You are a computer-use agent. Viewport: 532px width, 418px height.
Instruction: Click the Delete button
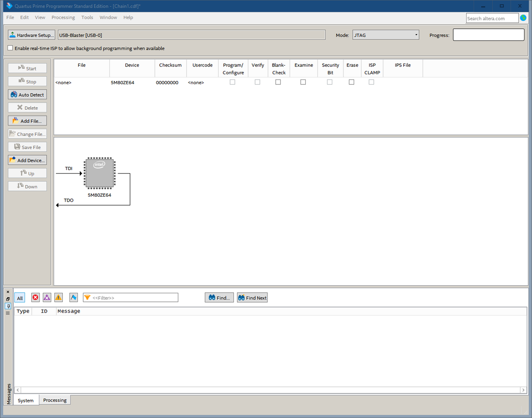coord(28,108)
